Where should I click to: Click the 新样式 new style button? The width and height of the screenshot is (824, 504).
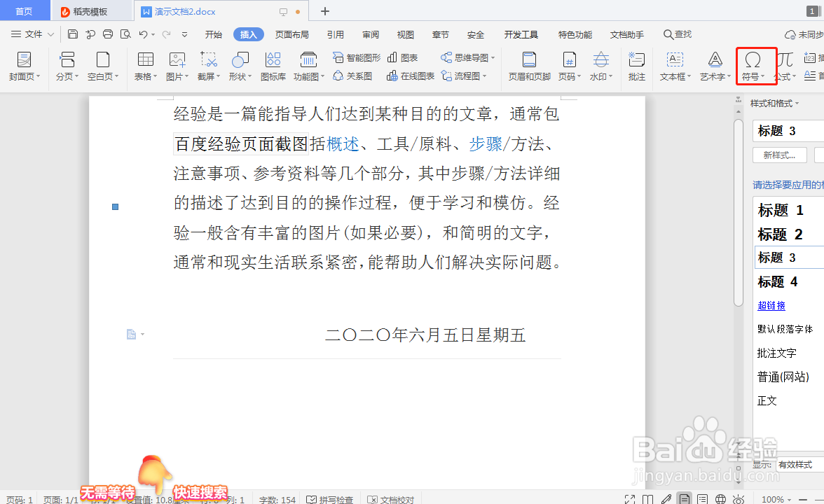point(779,155)
